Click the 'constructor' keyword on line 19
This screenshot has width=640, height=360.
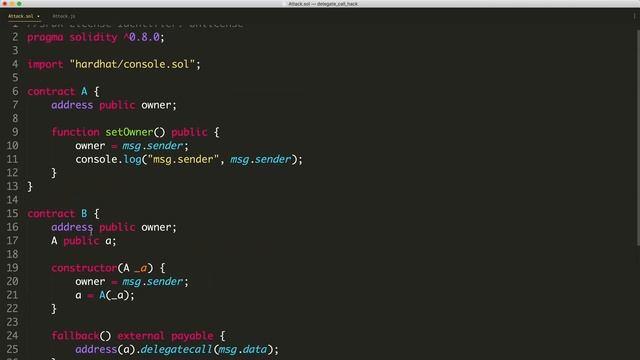click(x=84, y=268)
